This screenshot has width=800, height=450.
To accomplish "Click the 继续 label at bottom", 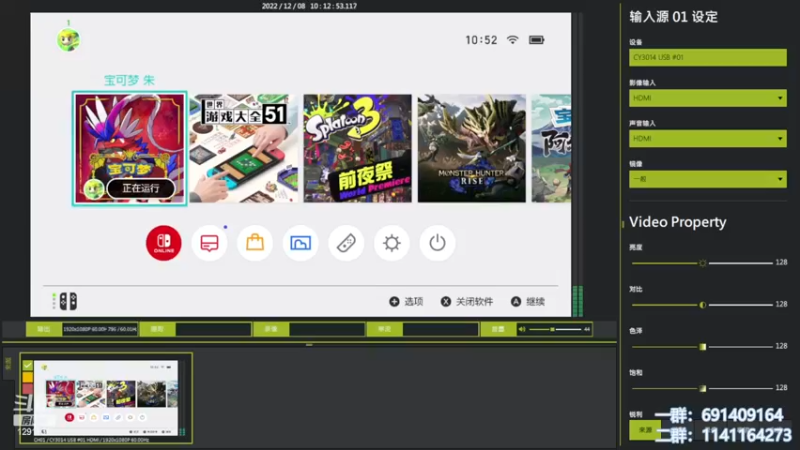I will [x=535, y=302].
